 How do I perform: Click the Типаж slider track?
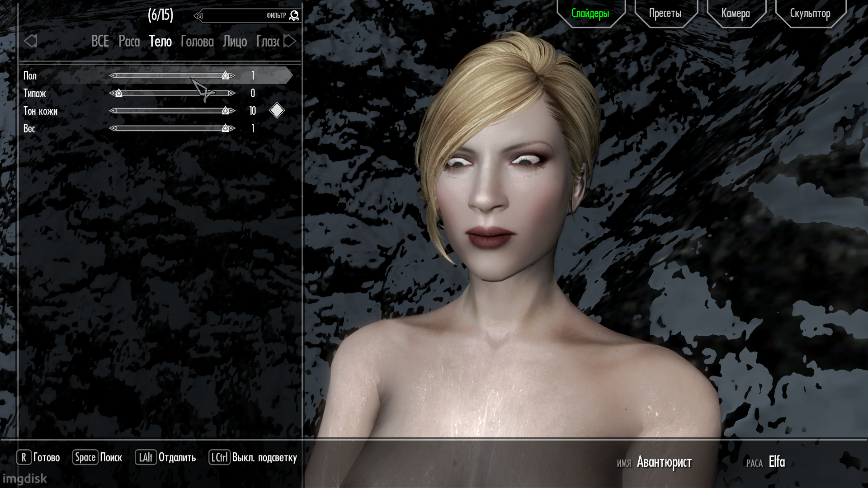coord(172,94)
